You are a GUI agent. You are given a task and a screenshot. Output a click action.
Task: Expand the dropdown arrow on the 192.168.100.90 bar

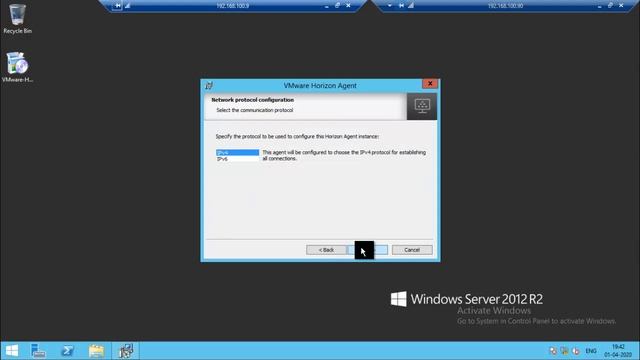click(x=390, y=6)
